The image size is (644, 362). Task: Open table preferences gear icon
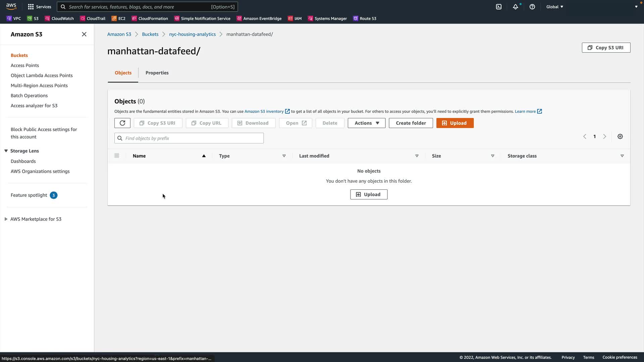pos(620,136)
